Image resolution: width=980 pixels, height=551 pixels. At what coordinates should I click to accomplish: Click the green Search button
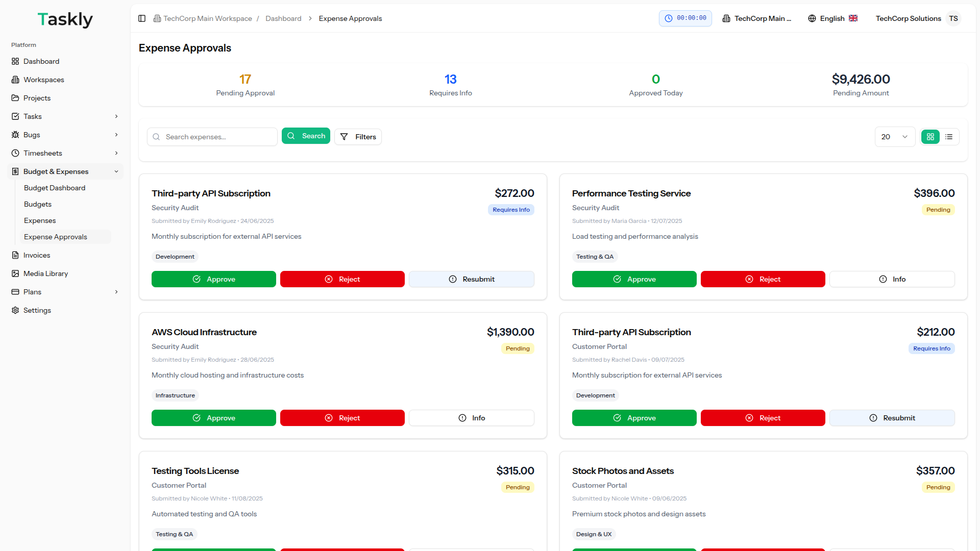click(x=306, y=136)
